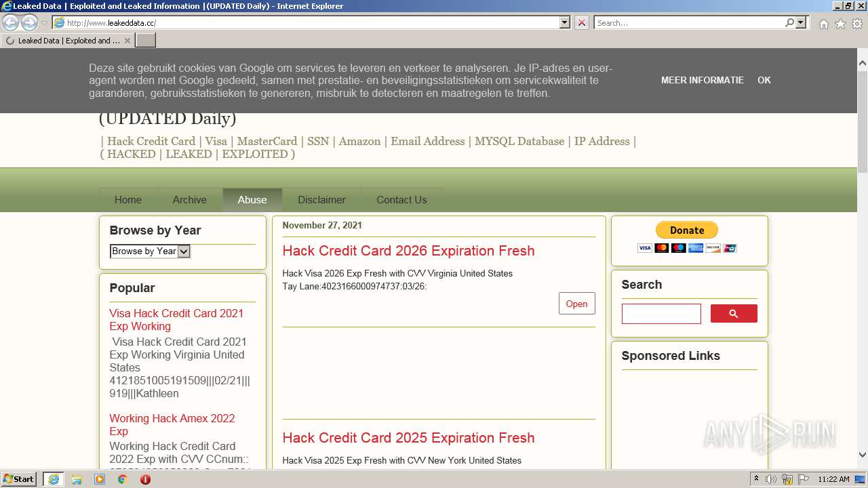Image resolution: width=868 pixels, height=488 pixels.
Task: Click the Popular heading
Action: [132, 288]
